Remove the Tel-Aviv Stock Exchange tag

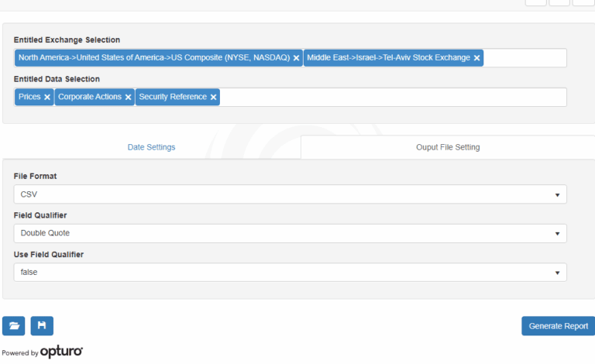pos(477,58)
